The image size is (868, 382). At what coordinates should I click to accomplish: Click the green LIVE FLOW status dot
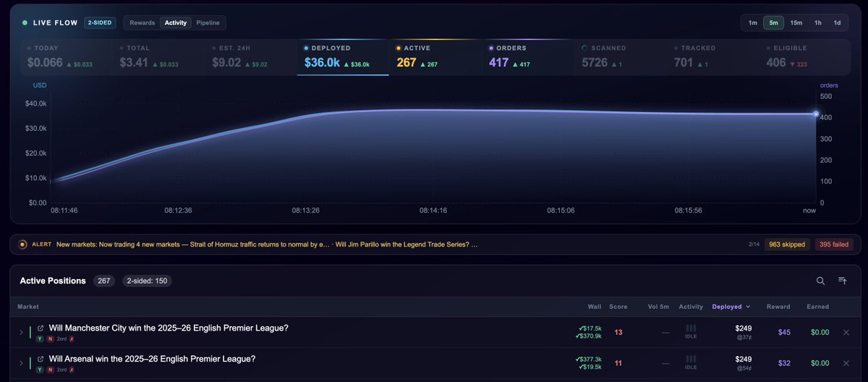pyautogui.click(x=25, y=22)
